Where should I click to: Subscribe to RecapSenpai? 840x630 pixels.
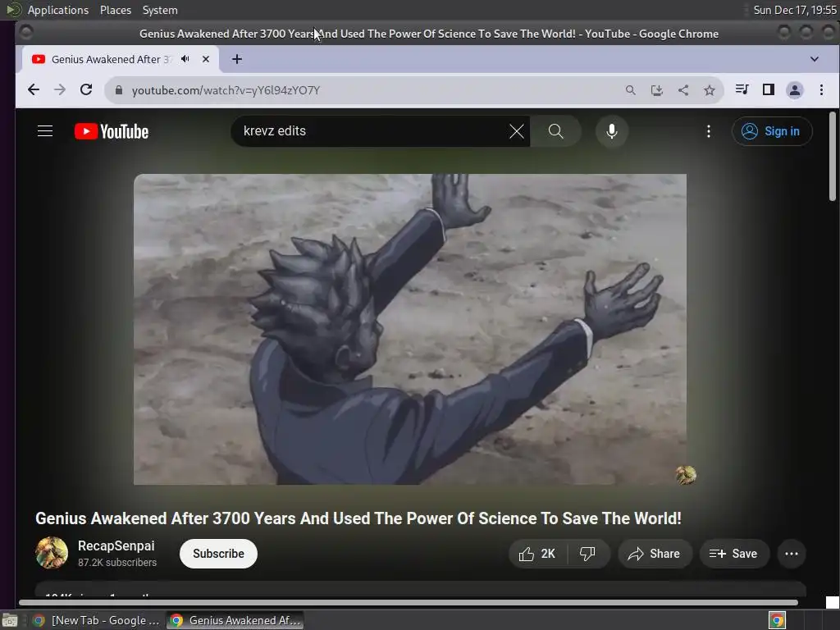point(218,554)
